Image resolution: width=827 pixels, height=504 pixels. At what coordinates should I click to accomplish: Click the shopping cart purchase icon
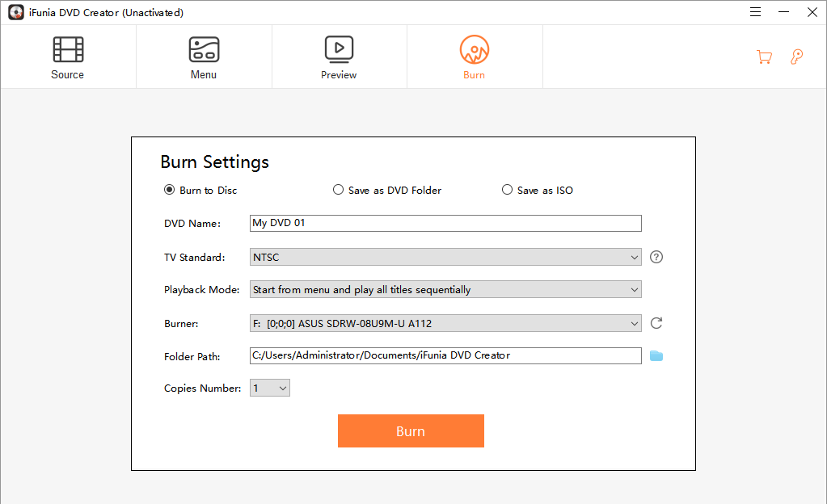[x=764, y=57]
